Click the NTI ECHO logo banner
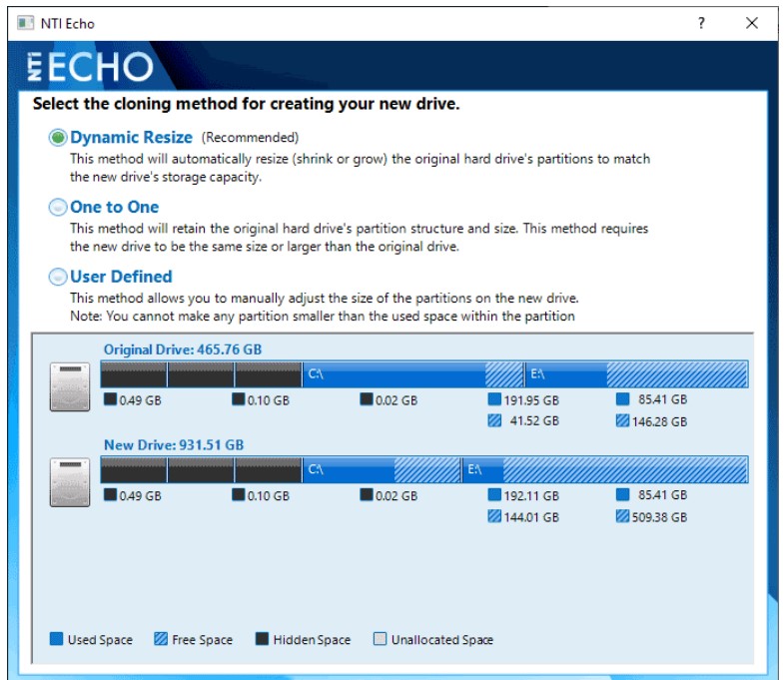784x680 pixels. pyautogui.click(x=90, y=66)
